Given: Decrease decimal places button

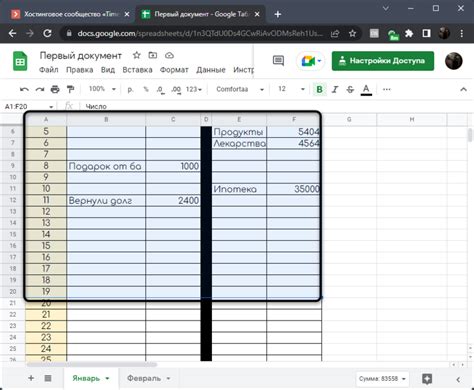Looking at the screenshot, I should pos(160,89).
